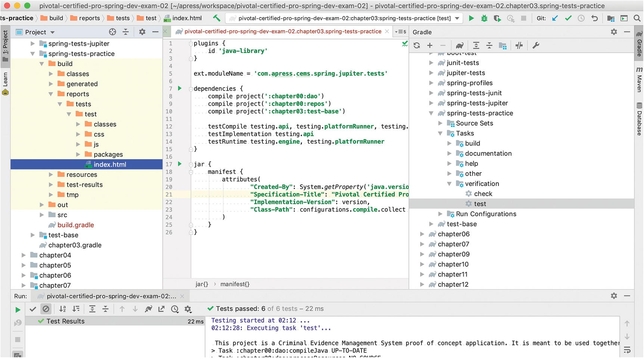Screen dimensions: 644x358
Task: Open the Maven side tool tab
Action: (x=639, y=79)
